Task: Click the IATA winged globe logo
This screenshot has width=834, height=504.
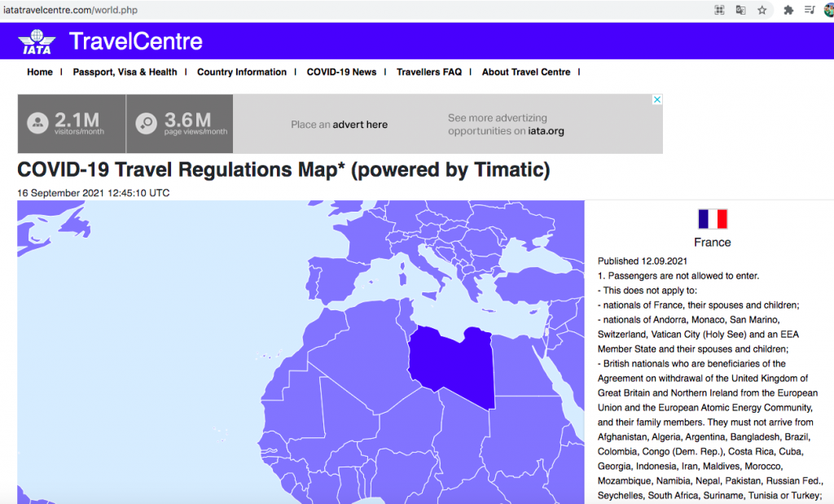Action: 37,42
